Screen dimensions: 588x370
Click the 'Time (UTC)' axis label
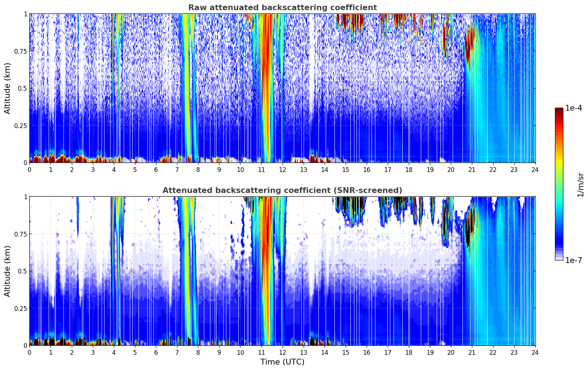282,362
